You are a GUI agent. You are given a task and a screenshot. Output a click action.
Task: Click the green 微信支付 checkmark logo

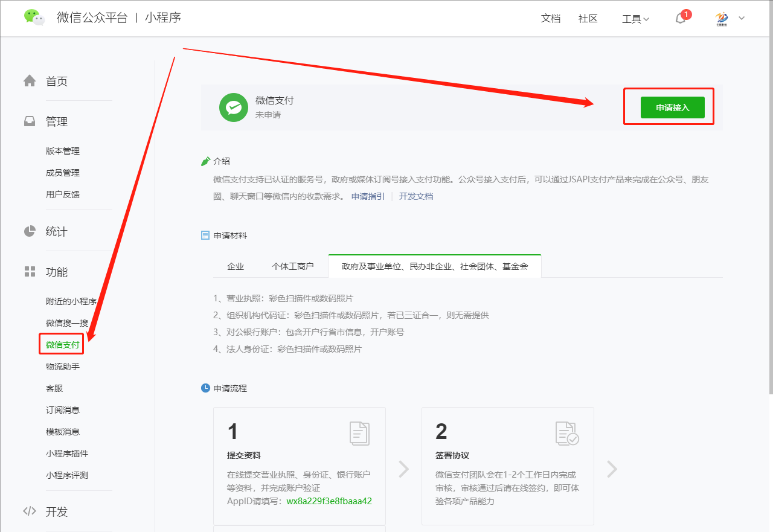pos(234,107)
